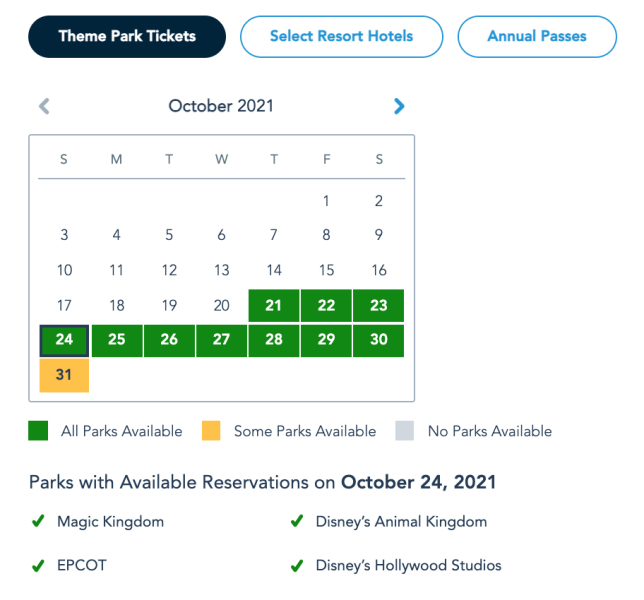Click checkmark next to Disney's Animal Kingdom
Screen dimensions: 644x600
pos(296,521)
